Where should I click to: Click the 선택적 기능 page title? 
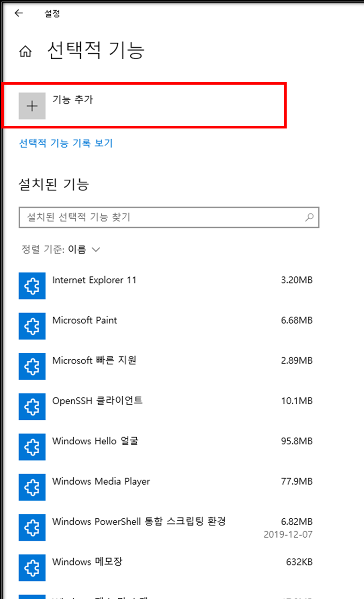(x=96, y=51)
